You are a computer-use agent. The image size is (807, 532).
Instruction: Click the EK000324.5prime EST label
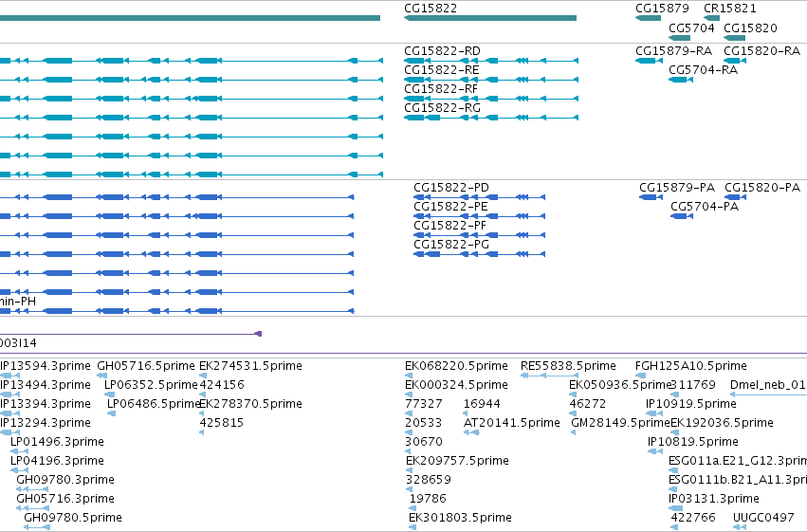[x=456, y=385]
